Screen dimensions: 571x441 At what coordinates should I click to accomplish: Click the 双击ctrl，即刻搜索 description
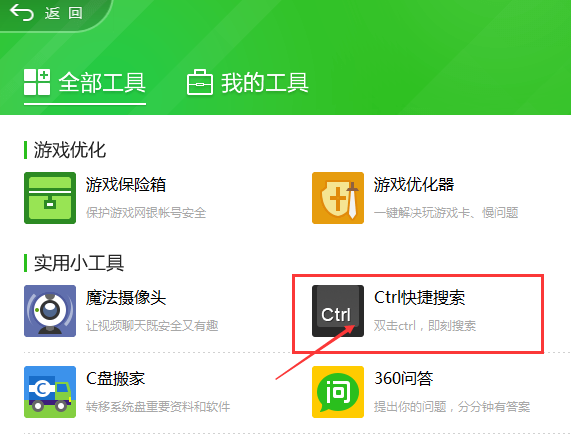click(x=425, y=325)
